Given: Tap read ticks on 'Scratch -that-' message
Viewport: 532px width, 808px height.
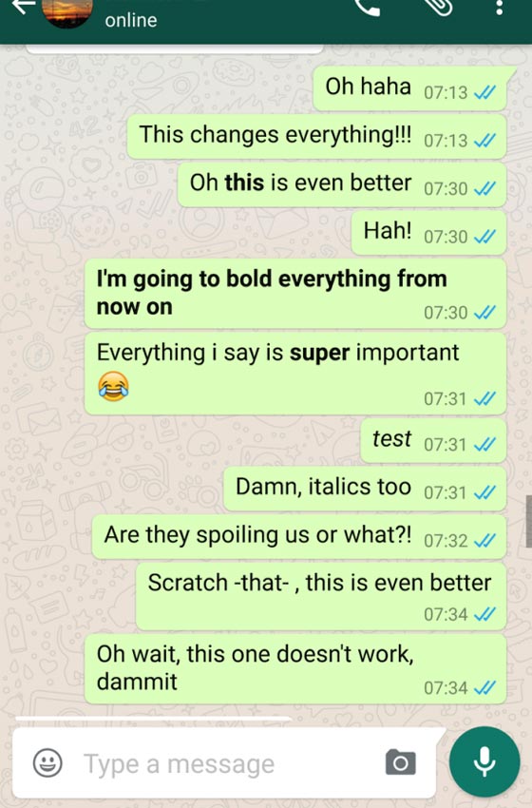Looking at the screenshot, I should (484, 614).
